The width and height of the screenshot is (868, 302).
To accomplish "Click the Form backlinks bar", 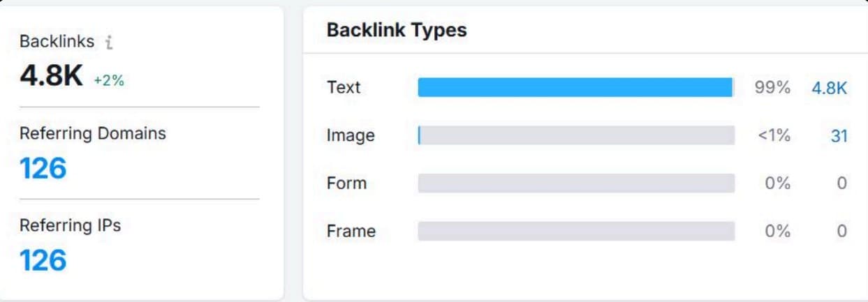I will tap(575, 183).
